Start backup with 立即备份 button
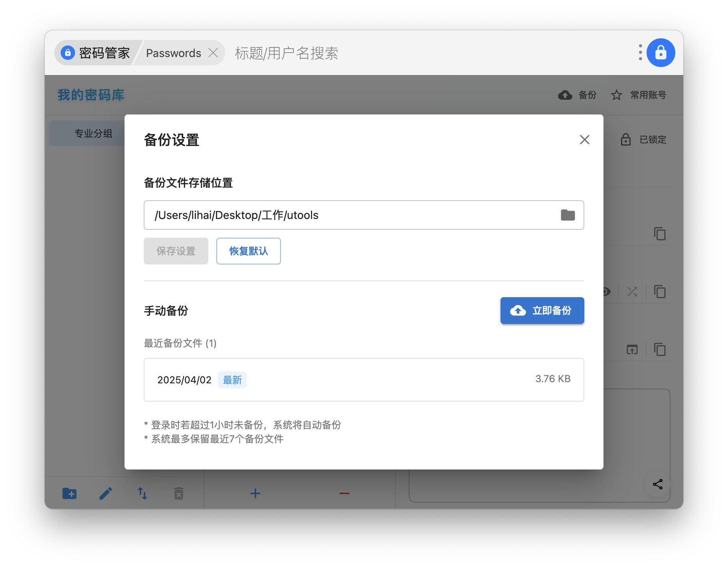Screen dimensions: 728x568 542,310
